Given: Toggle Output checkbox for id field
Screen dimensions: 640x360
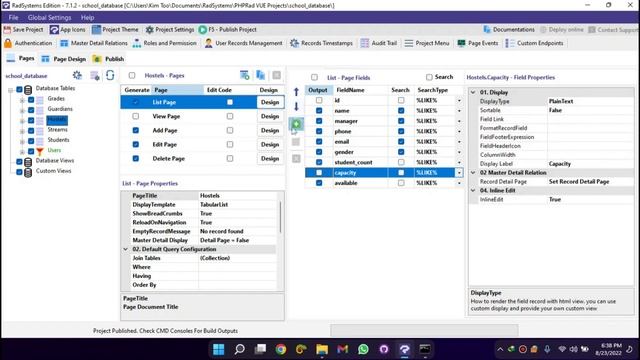Looking at the screenshot, I should click(319, 100).
